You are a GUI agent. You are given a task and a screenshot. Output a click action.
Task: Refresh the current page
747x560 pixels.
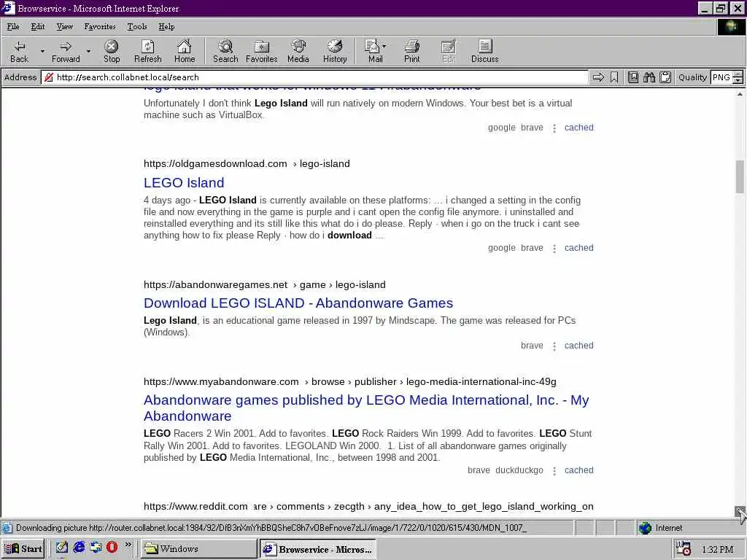(x=147, y=52)
